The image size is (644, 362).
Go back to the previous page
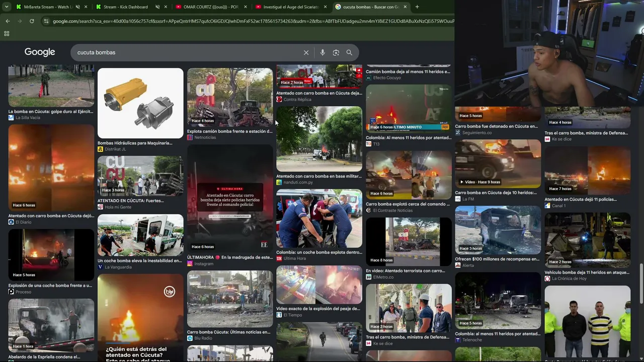(x=8, y=21)
